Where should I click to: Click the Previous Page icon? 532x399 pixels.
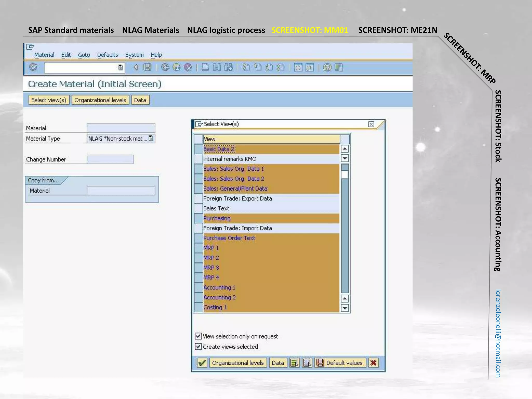[258, 68]
